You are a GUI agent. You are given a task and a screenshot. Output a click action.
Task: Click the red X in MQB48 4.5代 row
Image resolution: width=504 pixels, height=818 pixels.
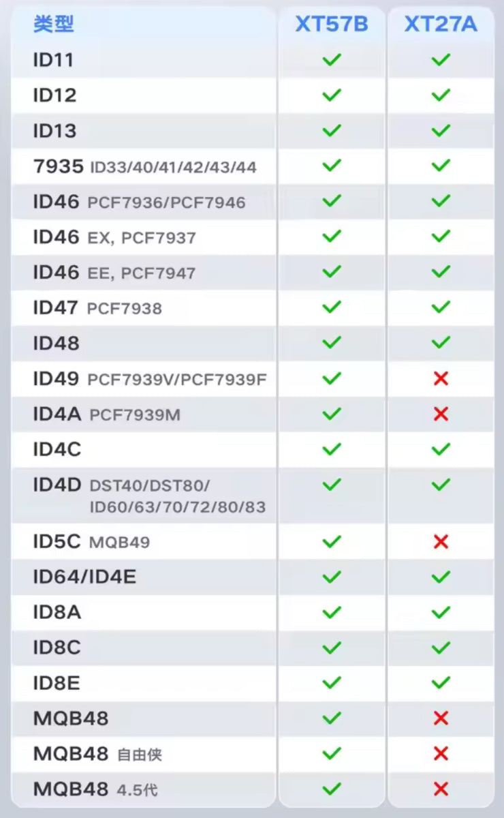click(441, 789)
